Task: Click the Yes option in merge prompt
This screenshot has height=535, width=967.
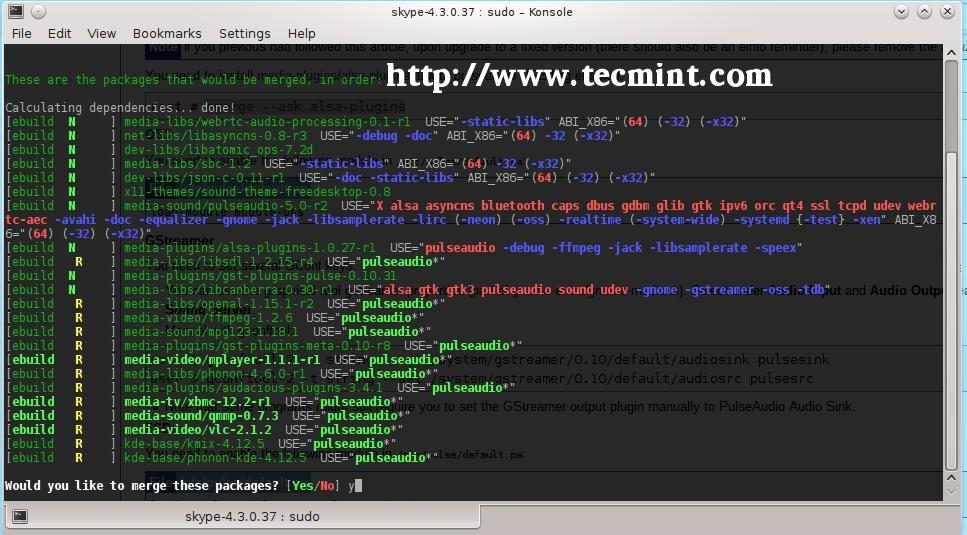Action: [x=302, y=486]
